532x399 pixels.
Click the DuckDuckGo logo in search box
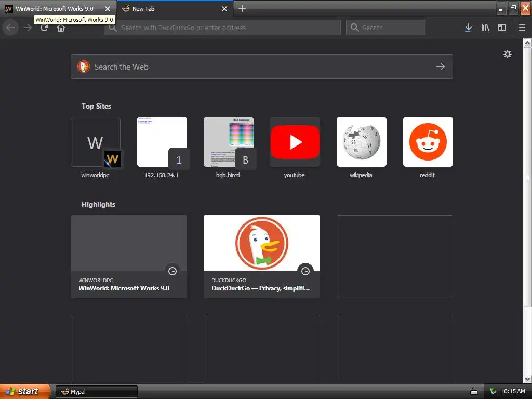point(84,66)
